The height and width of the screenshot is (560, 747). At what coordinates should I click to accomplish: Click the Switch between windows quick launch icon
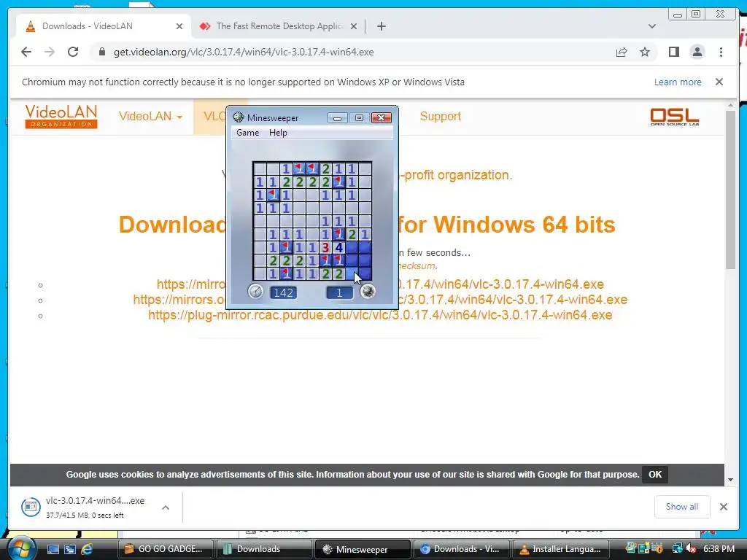[69, 549]
